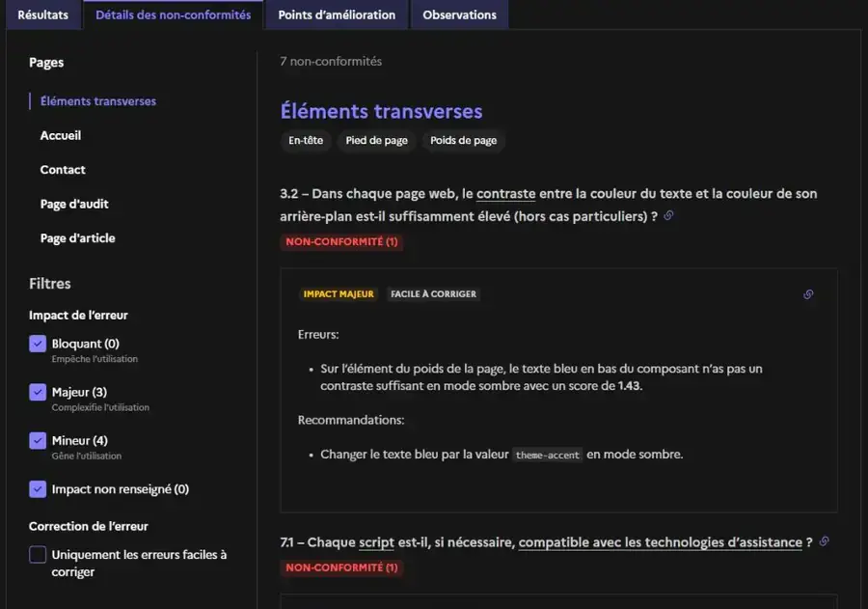Screen dimensions: 868x609
Task: Click the Pied de page tag
Action: pos(376,141)
